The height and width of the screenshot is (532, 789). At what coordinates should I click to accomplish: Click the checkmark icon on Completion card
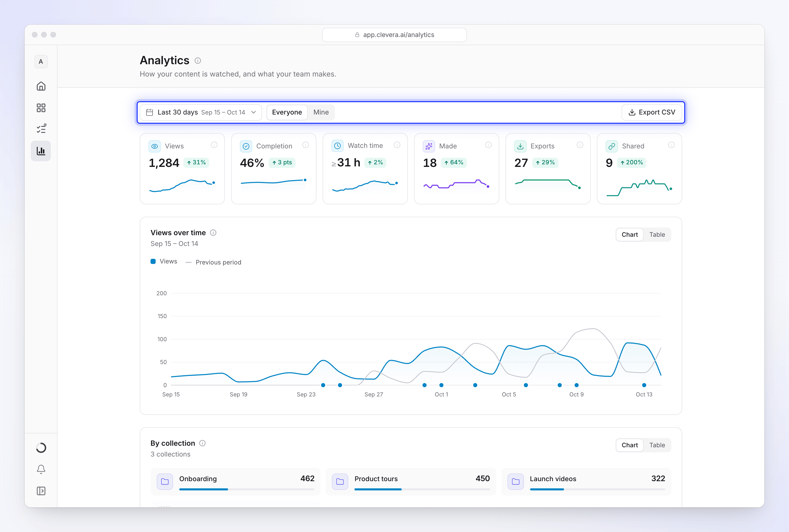246,146
